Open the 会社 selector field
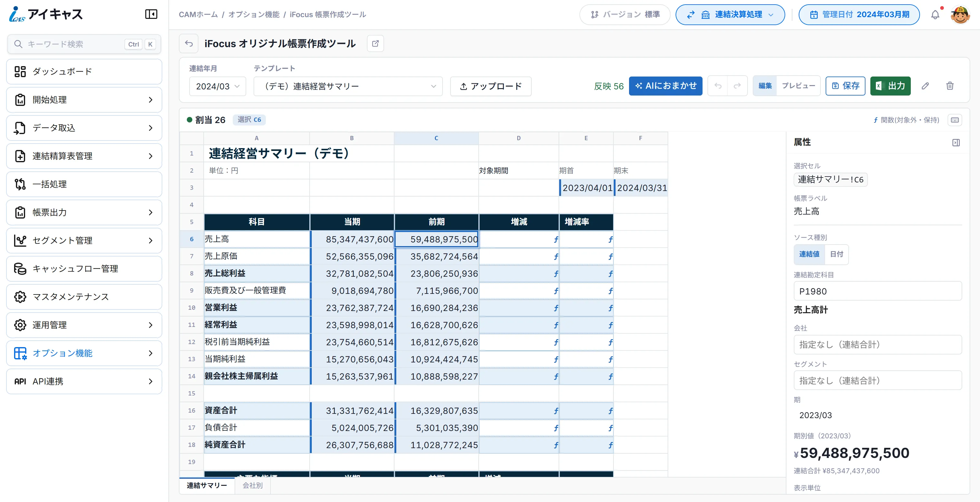 pos(878,345)
